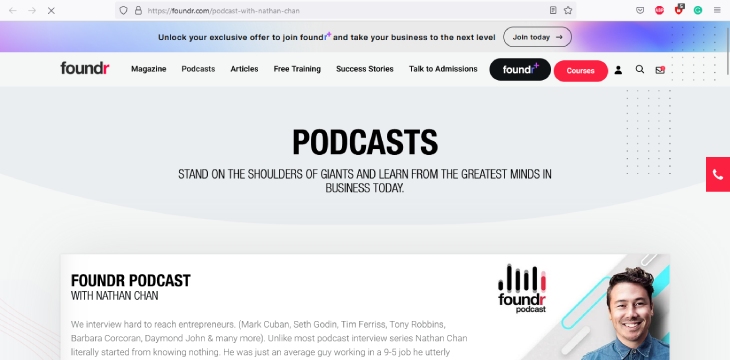This screenshot has width=730, height=360.
Task: Go forward to the next page
Action: pos(32,10)
